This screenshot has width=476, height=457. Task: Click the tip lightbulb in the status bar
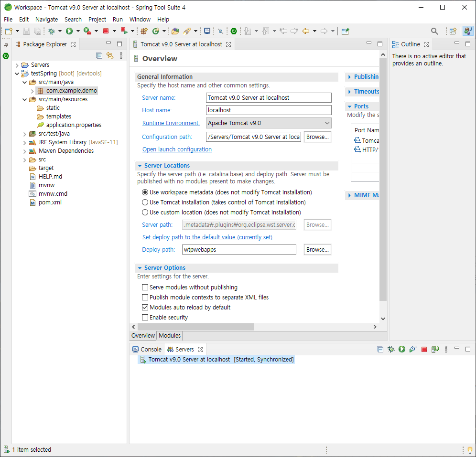coord(470,450)
